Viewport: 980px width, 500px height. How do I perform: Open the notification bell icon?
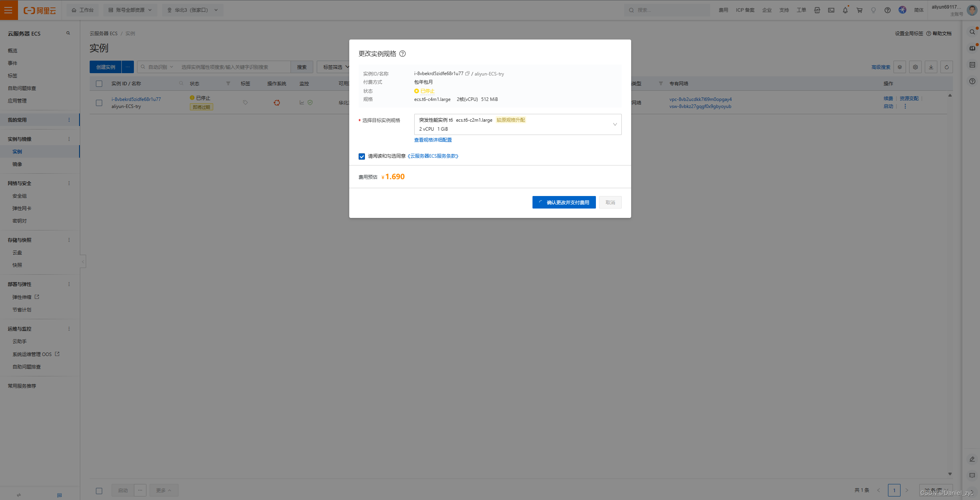click(x=845, y=10)
